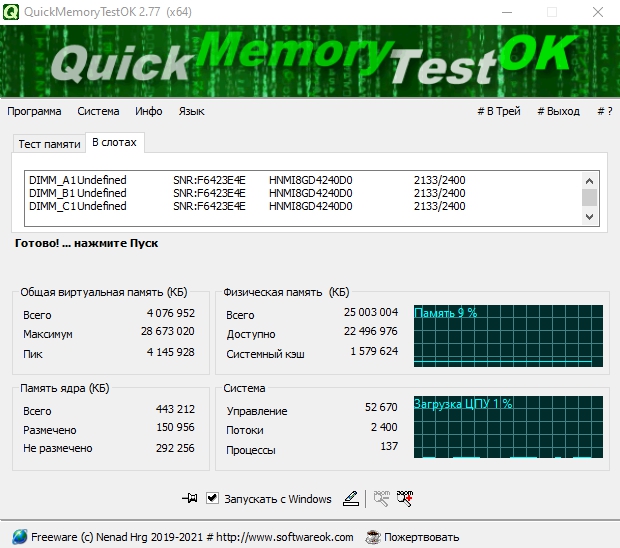Close the QuickMemoryTestOK window
Viewport: 620px width, 548px height.
point(598,12)
